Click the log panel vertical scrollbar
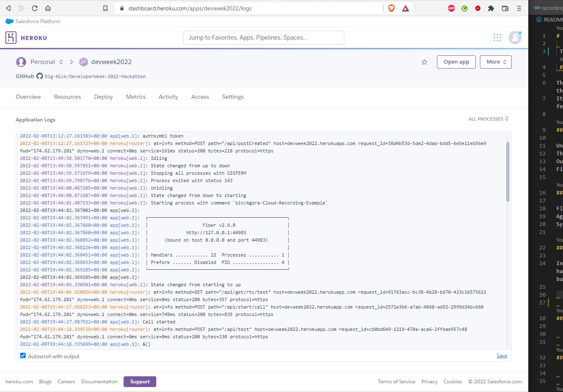The image size is (563, 392). 508,171
